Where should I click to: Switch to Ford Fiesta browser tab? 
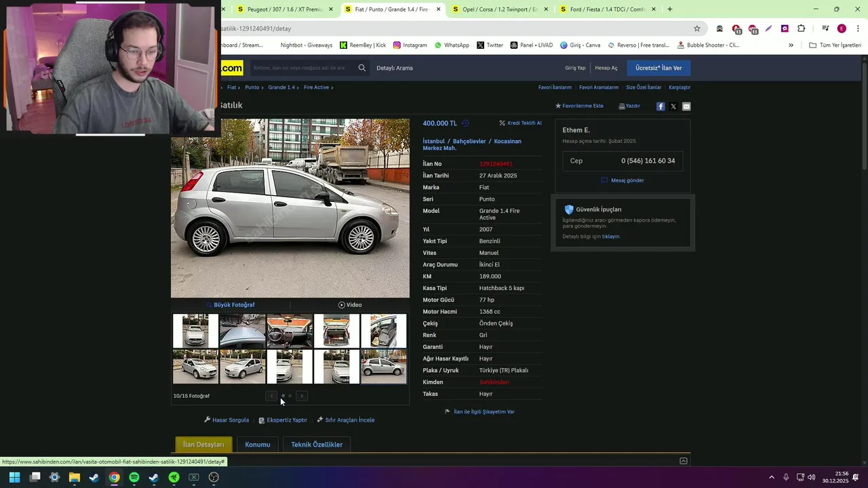608,9
